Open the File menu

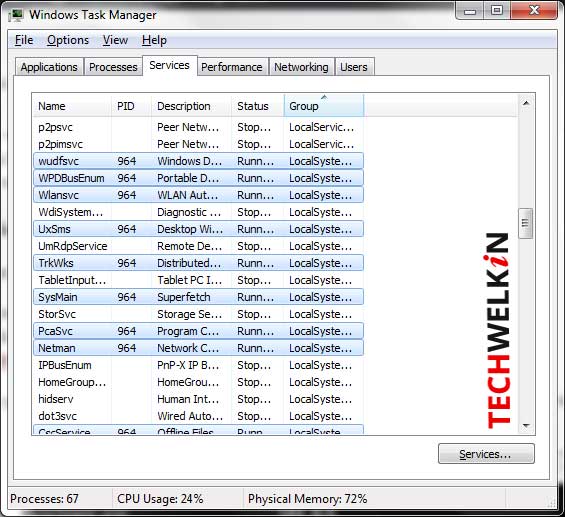[x=24, y=40]
